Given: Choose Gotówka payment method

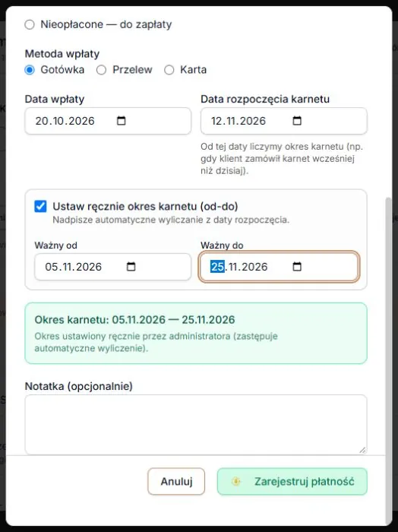Looking at the screenshot, I should click(x=30, y=70).
